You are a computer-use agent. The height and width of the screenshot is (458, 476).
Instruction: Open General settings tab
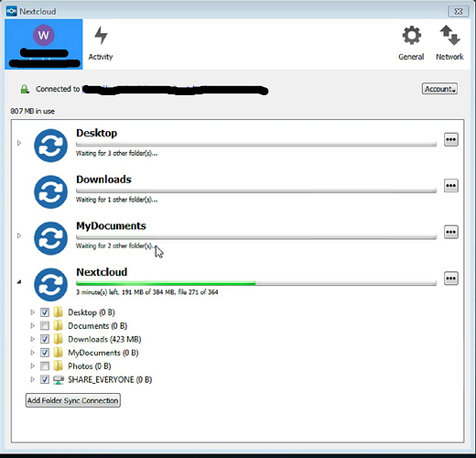(411, 44)
